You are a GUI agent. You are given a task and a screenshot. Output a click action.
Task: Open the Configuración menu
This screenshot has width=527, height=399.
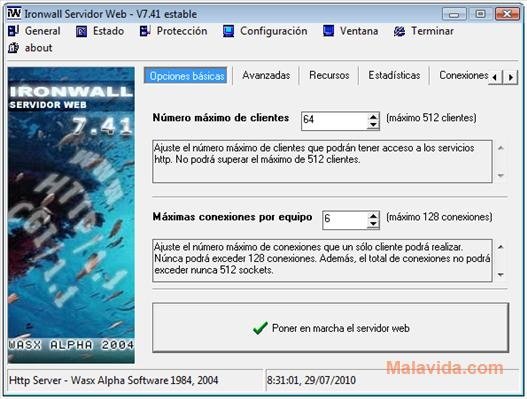click(274, 31)
